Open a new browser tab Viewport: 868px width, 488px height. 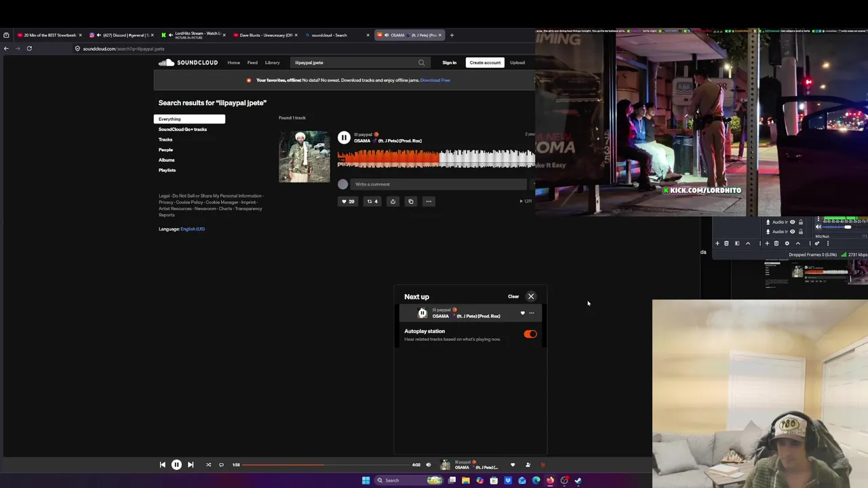452,35
